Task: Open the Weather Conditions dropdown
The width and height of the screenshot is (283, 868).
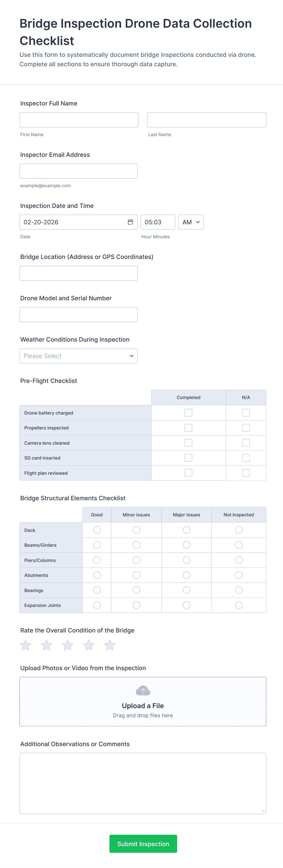Action: [x=79, y=356]
